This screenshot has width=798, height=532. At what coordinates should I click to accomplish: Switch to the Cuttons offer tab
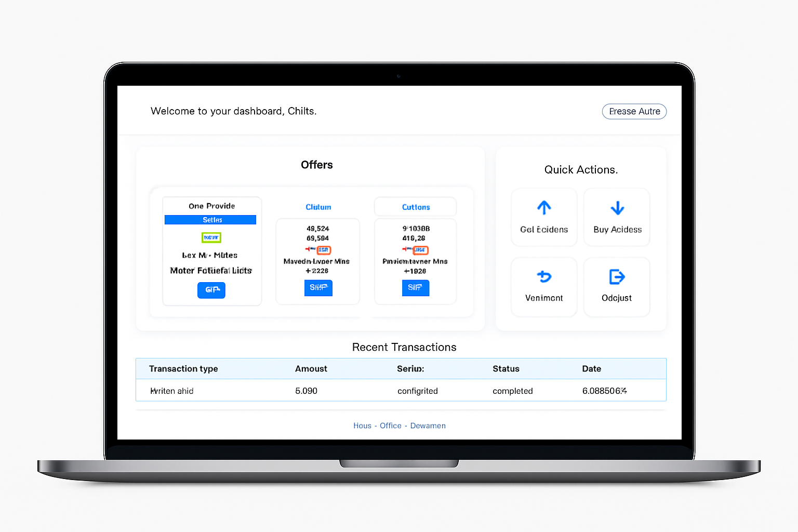416,207
